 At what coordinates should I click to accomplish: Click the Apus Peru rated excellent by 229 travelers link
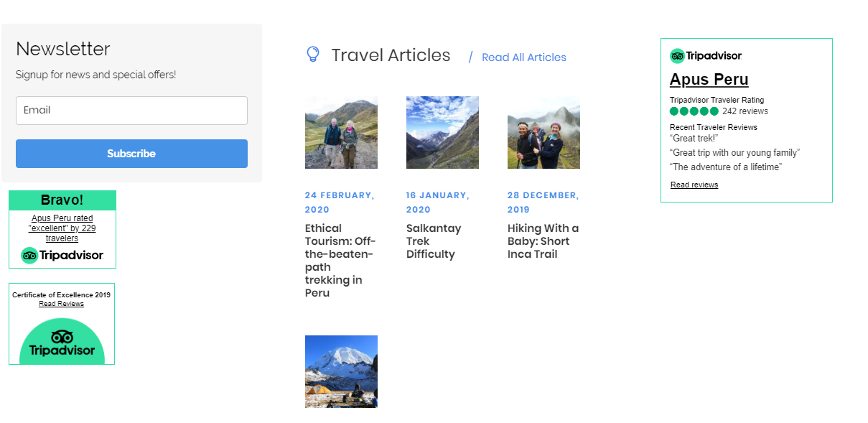coord(62,228)
